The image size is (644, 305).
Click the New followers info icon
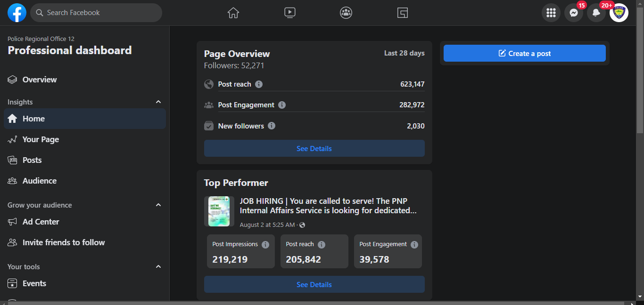(x=272, y=126)
